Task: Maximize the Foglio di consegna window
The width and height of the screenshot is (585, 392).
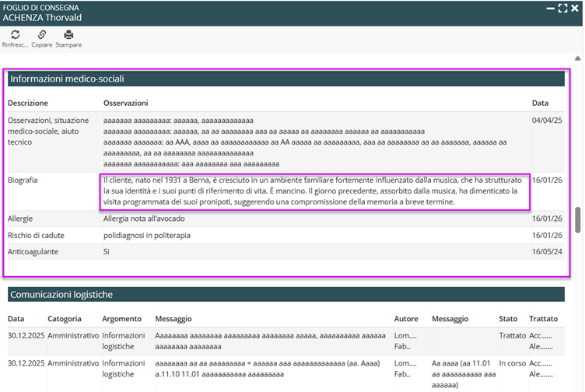Action: click(x=562, y=8)
